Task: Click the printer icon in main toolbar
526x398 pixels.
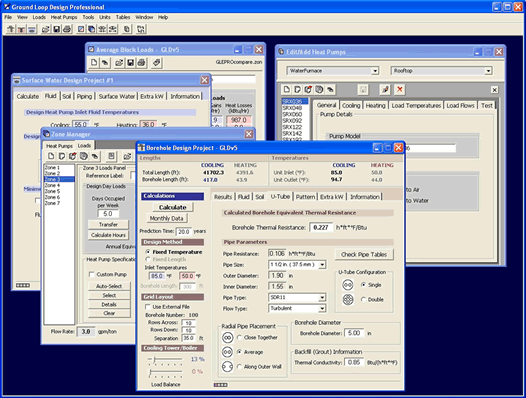Action: pos(67,29)
